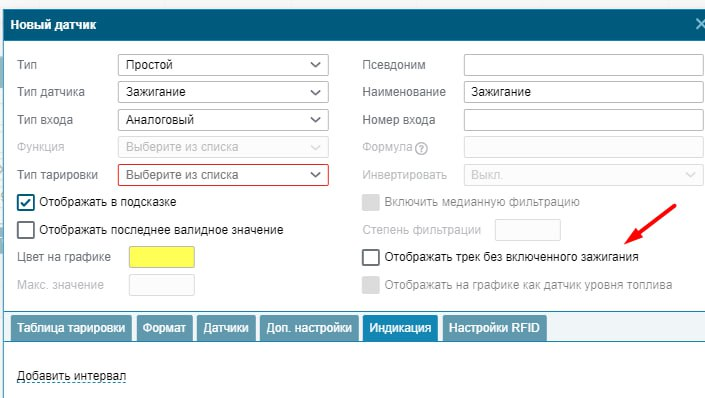Uncheck Отображать в подсказке checkbox
This screenshot has height=398, width=705.
(x=26, y=203)
